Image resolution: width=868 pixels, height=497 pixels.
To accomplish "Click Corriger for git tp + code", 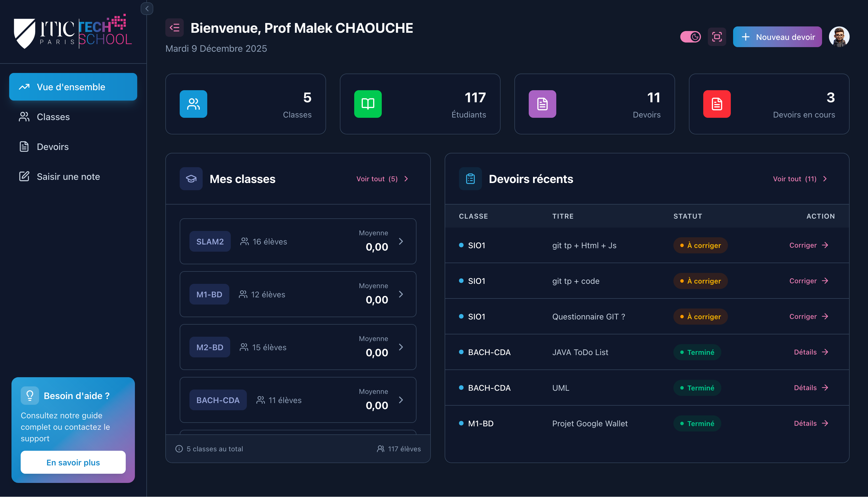I will (x=808, y=281).
